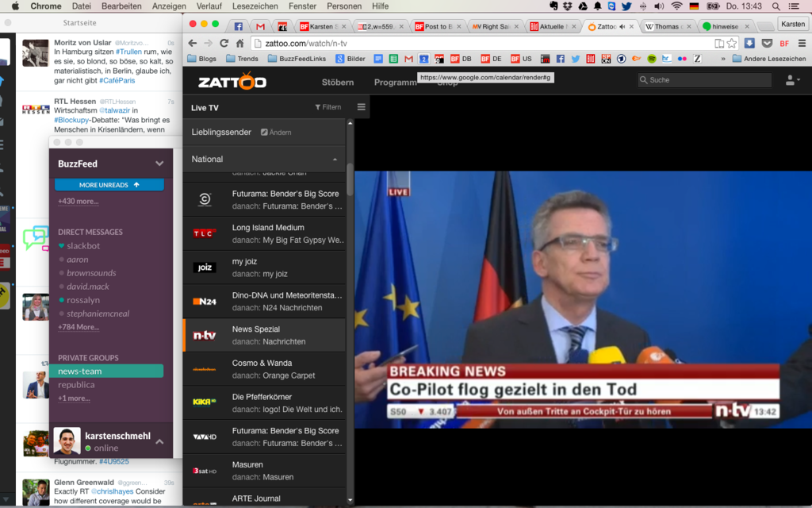
Task: Click Ändern next to Lieblingssender
Action: pos(276,133)
